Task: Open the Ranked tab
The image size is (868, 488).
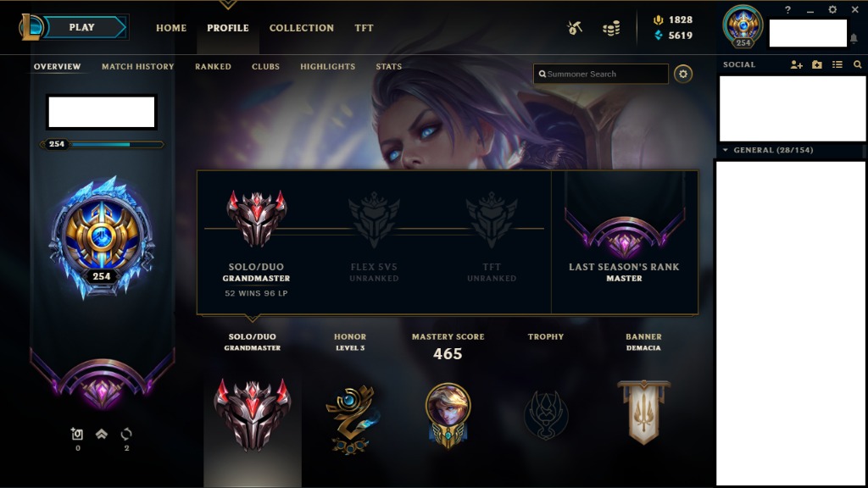Action: coord(213,66)
